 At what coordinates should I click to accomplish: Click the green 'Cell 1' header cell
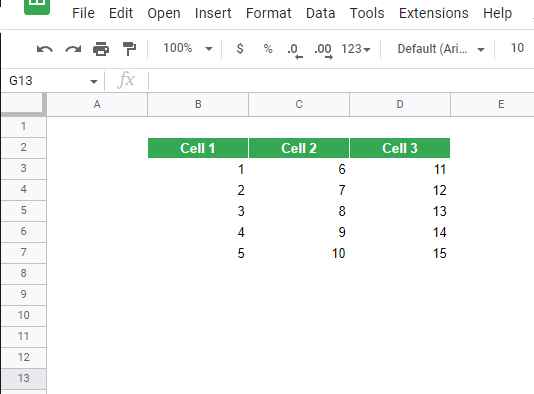[198, 148]
